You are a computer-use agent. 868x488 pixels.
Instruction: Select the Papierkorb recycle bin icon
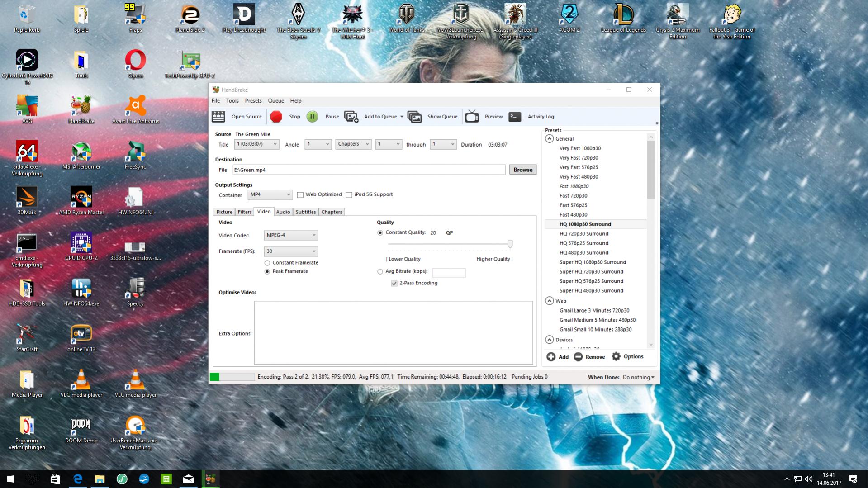click(27, 18)
